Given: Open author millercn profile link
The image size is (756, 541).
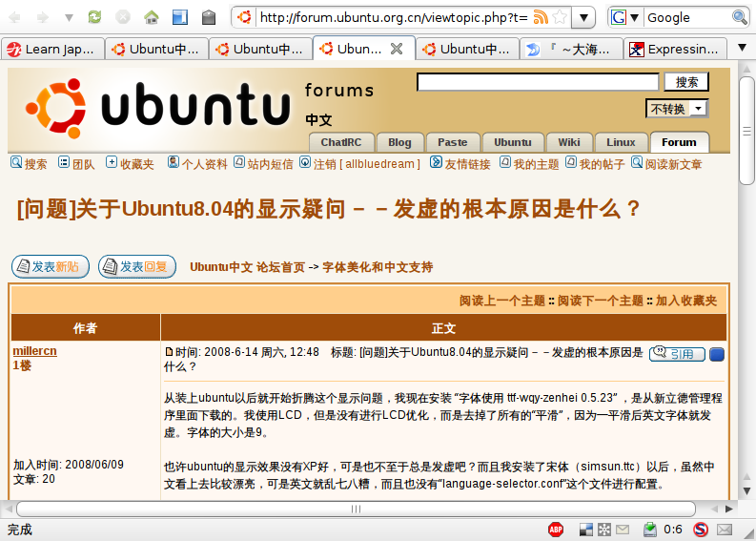Looking at the screenshot, I should pos(34,351).
